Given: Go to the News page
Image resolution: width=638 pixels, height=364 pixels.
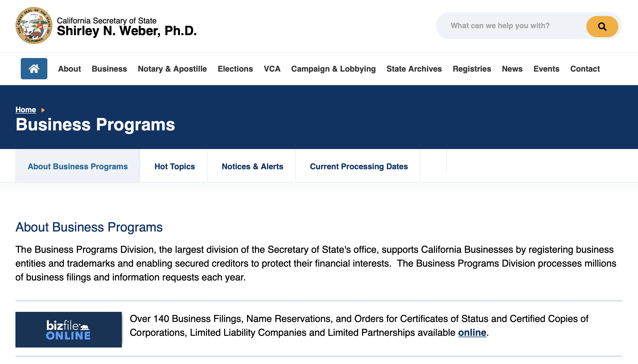Looking at the screenshot, I should coord(512,69).
